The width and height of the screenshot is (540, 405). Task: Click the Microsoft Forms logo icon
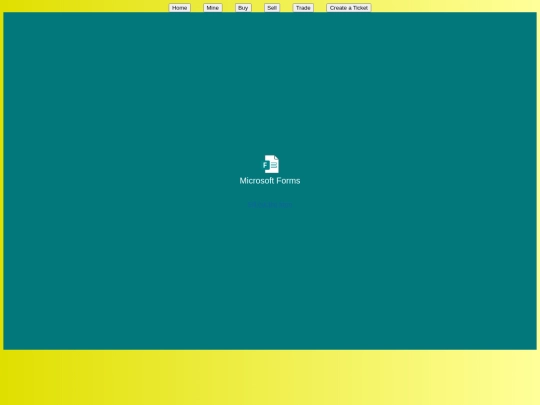pos(271,164)
